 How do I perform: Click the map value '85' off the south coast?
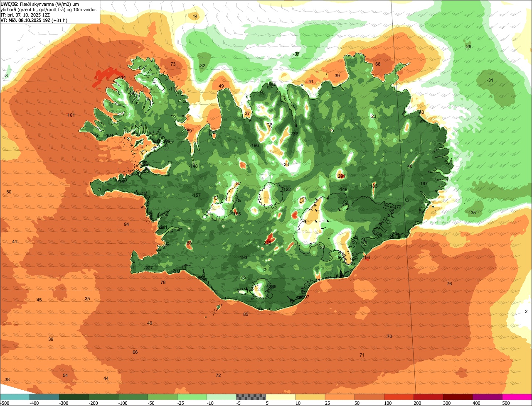(246, 314)
